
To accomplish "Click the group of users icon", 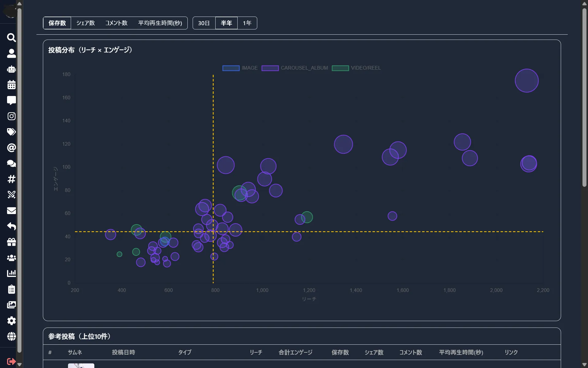I will (11, 258).
